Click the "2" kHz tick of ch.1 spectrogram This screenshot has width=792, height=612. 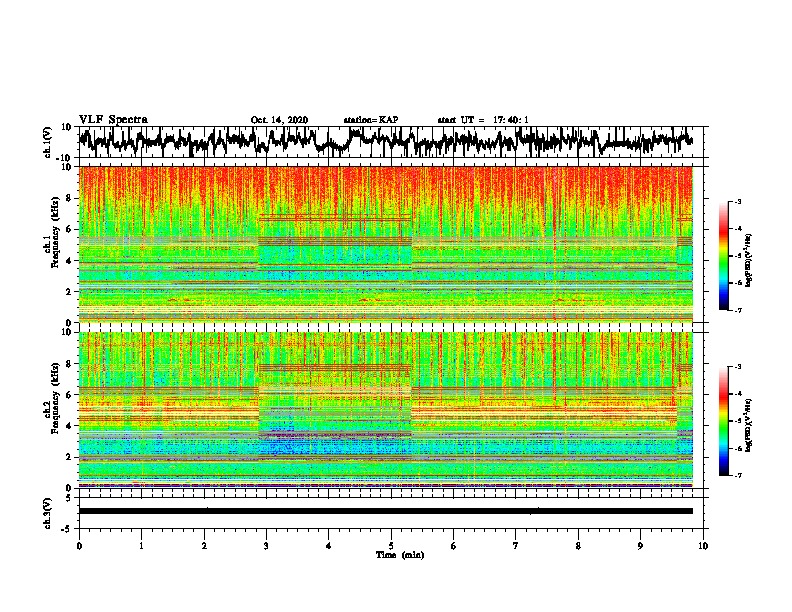[69, 291]
